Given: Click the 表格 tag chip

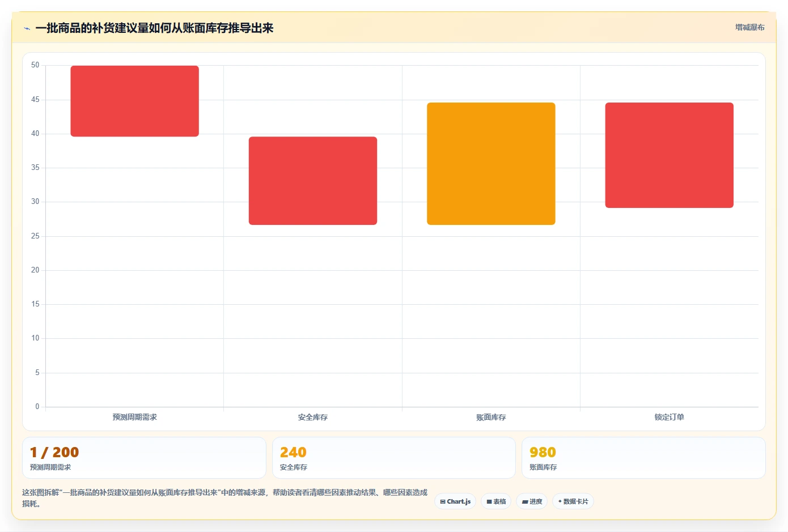Looking at the screenshot, I should click(496, 501).
